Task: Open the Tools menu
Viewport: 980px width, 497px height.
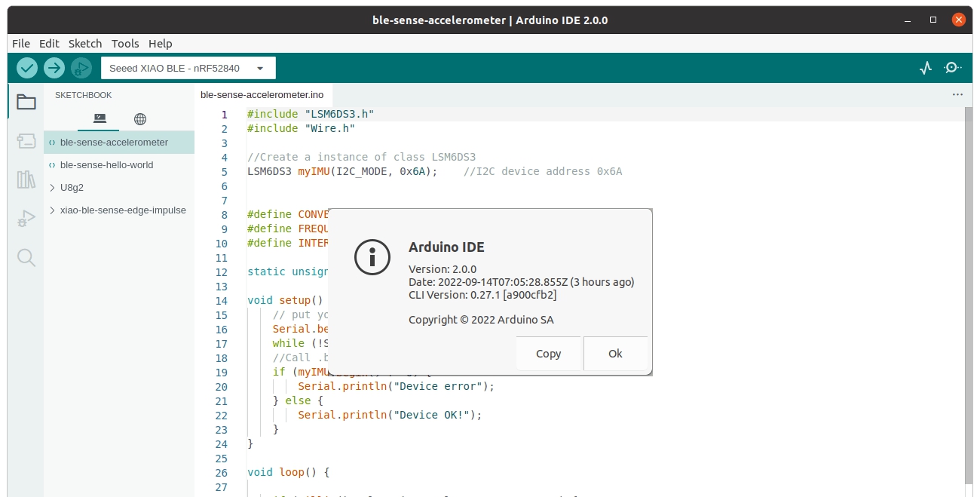Action: [124, 43]
